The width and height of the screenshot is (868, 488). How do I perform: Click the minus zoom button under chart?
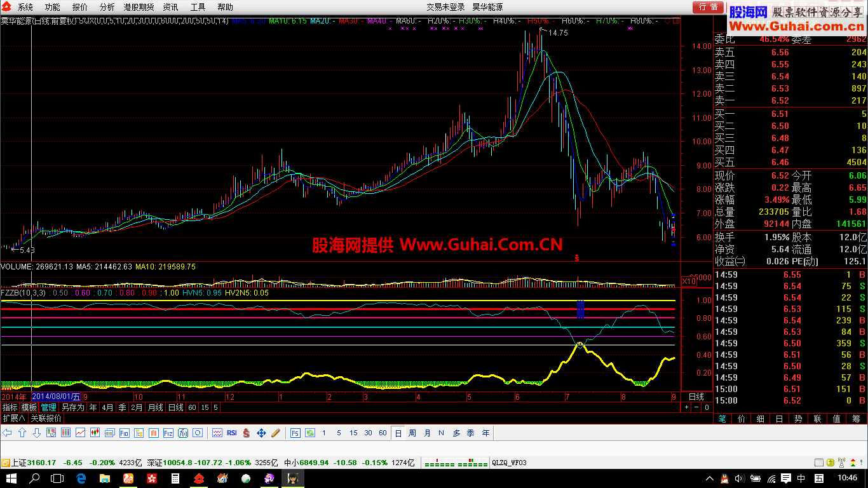[x=696, y=407]
